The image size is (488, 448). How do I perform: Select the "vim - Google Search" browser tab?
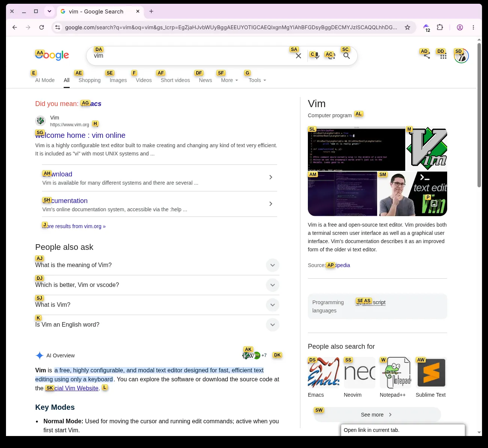click(x=100, y=11)
